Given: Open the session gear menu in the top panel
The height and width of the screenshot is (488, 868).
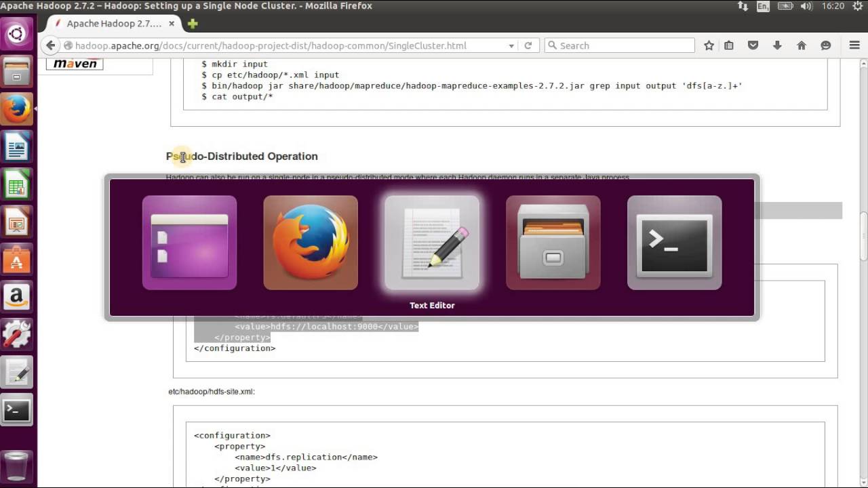Looking at the screenshot, I should (858, 6).
